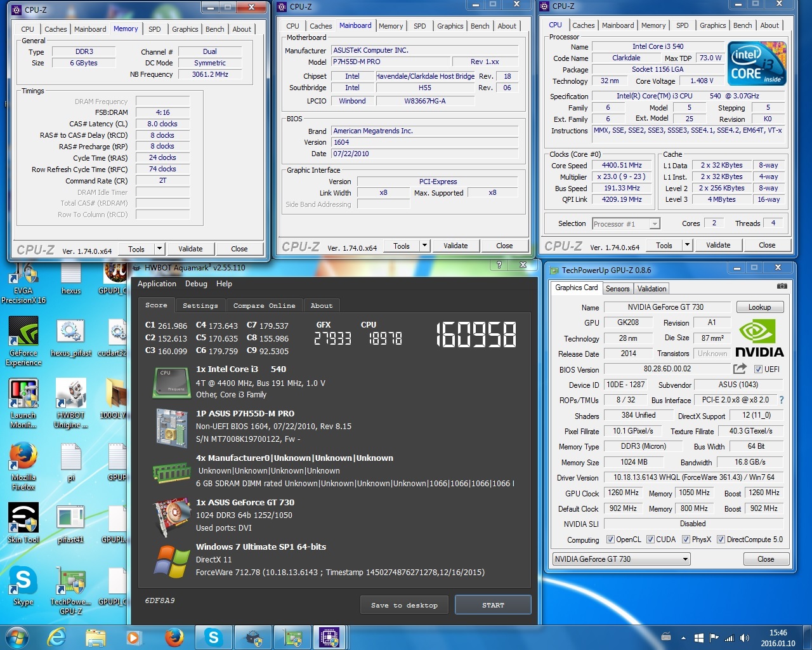Switch to Sensors tab in GPU-Z

point(617,289)
